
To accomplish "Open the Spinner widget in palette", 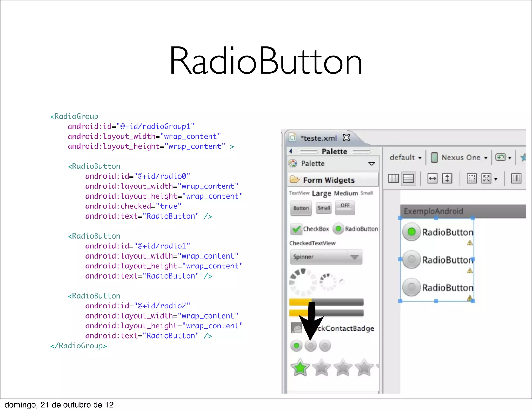I will pos(326,257).
